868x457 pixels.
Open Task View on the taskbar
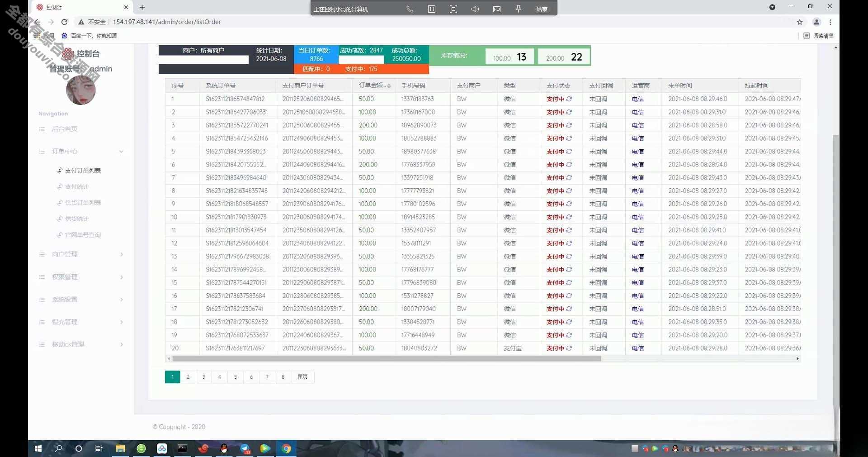point(99,448)
